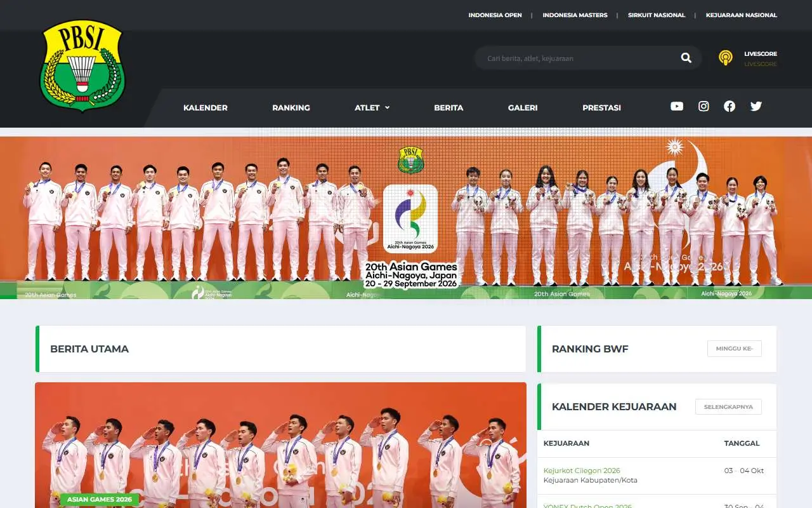Go to Indonesia Open link

[495, 15]
